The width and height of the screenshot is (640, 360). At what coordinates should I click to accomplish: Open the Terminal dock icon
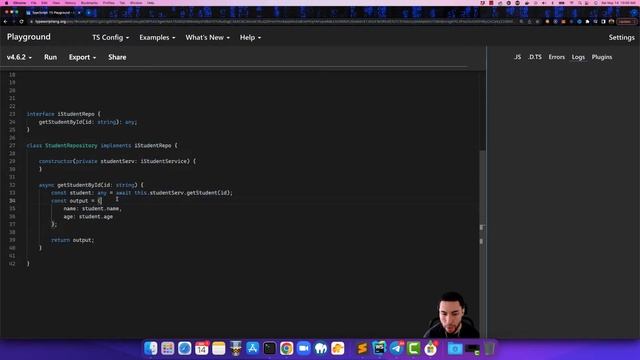pyautogui.click(x=270, y=348)
